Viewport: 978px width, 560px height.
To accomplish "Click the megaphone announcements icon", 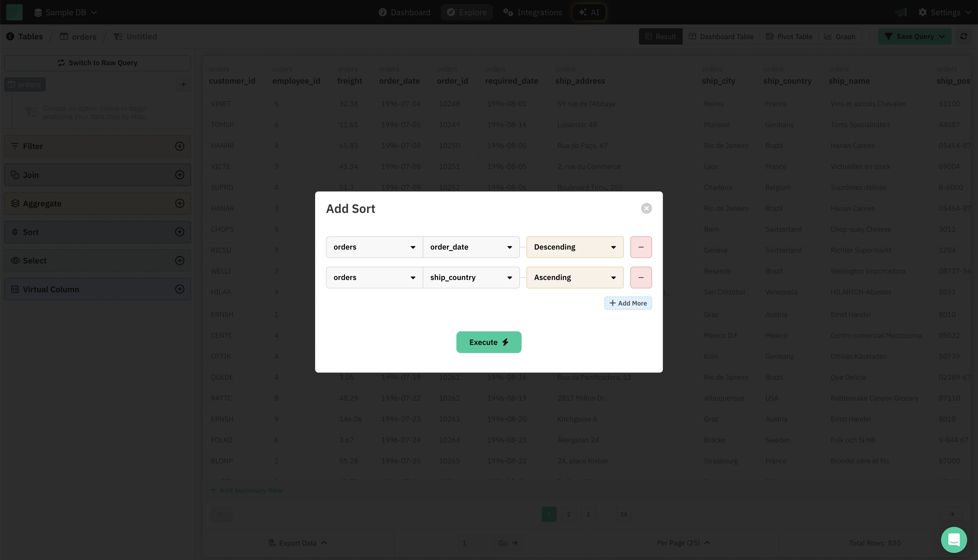I will pyautogui.click(x=901, y=12).
